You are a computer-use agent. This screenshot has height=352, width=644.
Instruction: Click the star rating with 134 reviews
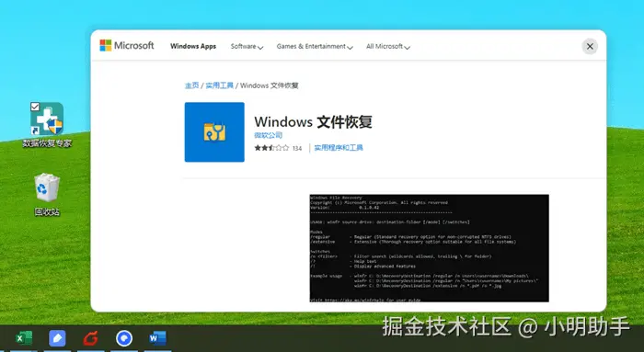(x=278, y=148)
